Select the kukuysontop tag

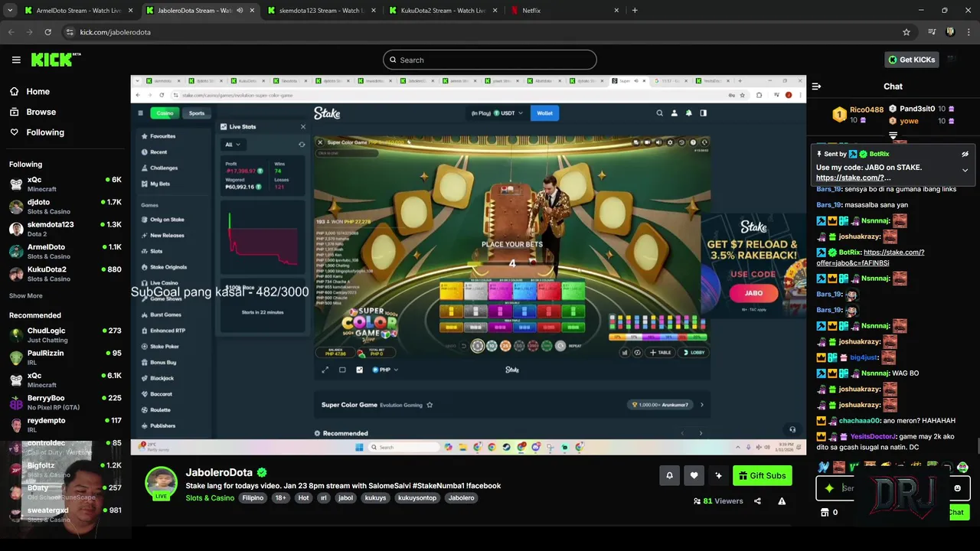416,498
